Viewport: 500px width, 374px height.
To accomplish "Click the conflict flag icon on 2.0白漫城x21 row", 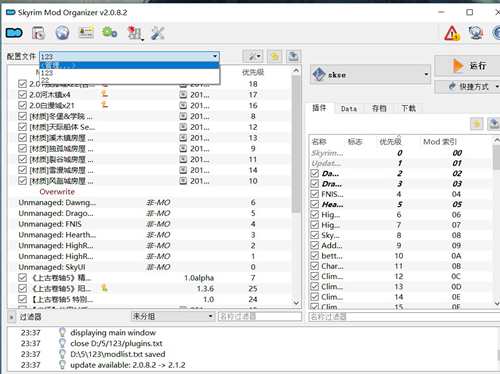I will point(105,105).
